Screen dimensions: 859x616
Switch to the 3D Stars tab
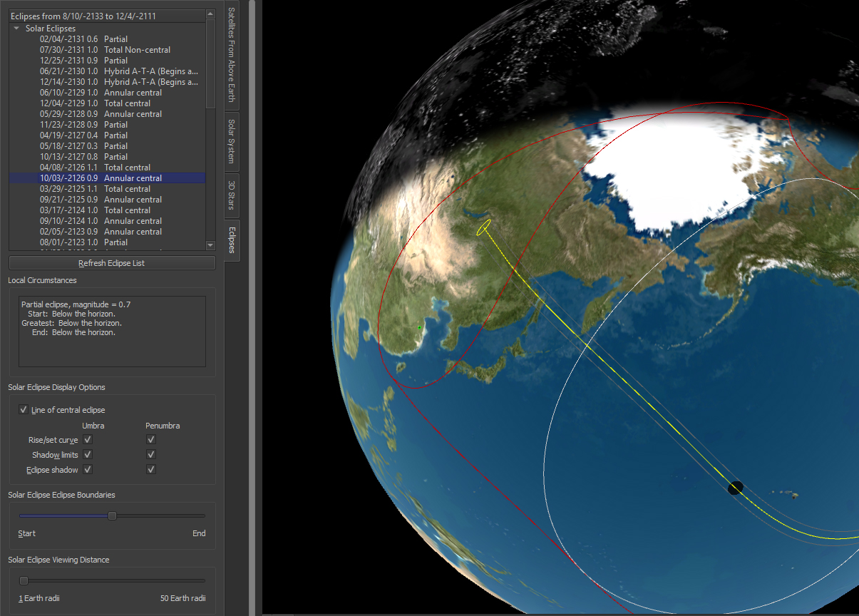click(231, 195)
